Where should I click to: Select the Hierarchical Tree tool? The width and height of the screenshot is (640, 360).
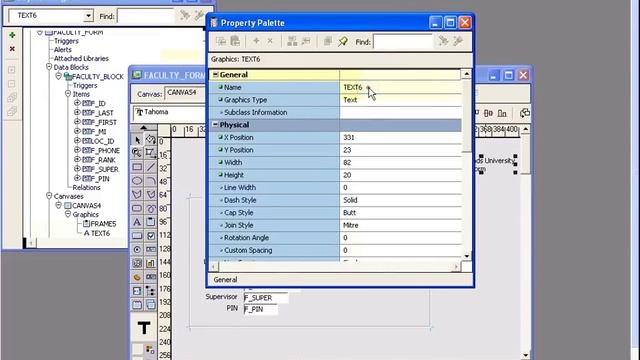click(x=151, y=291)
